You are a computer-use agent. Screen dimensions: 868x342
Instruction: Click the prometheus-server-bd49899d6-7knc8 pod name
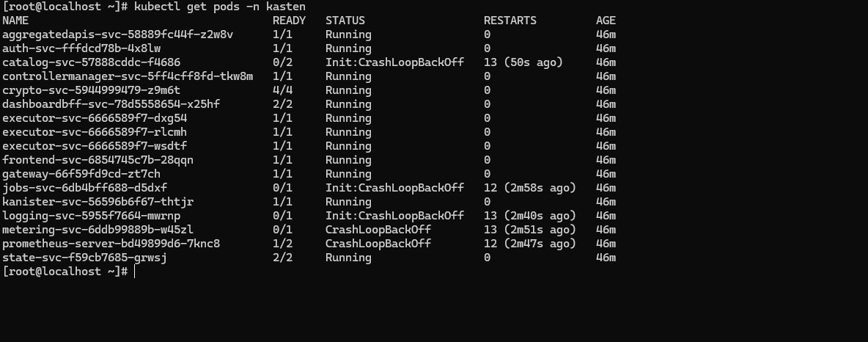click(x=111, y=244)
